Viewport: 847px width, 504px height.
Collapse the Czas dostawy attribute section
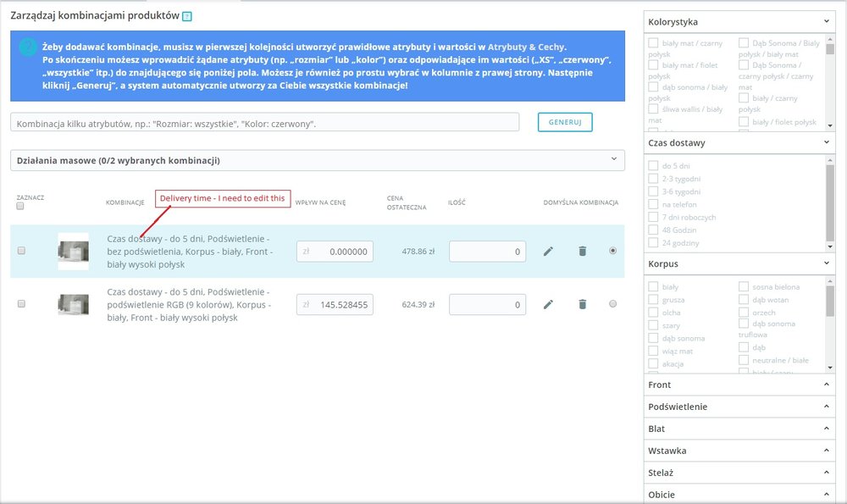826,142
